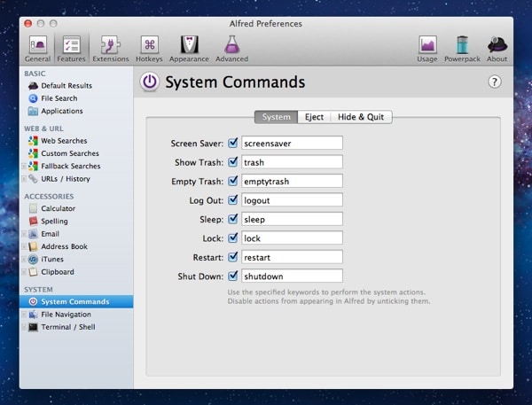Open the Advanced flask pane
The image size is (532, 405).
click(232, 49)
